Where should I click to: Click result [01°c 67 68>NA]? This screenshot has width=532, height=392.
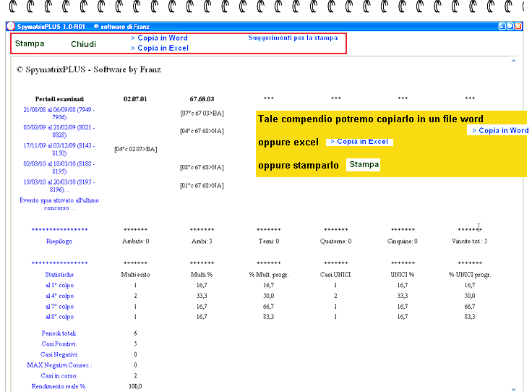point(202,186)
